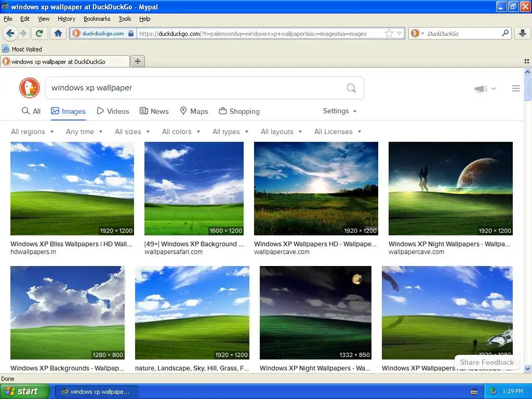This screenshot has height=399, width=532.
Task: Select the Images results tab
Action: pyautogui.click(x=68, y=111)
